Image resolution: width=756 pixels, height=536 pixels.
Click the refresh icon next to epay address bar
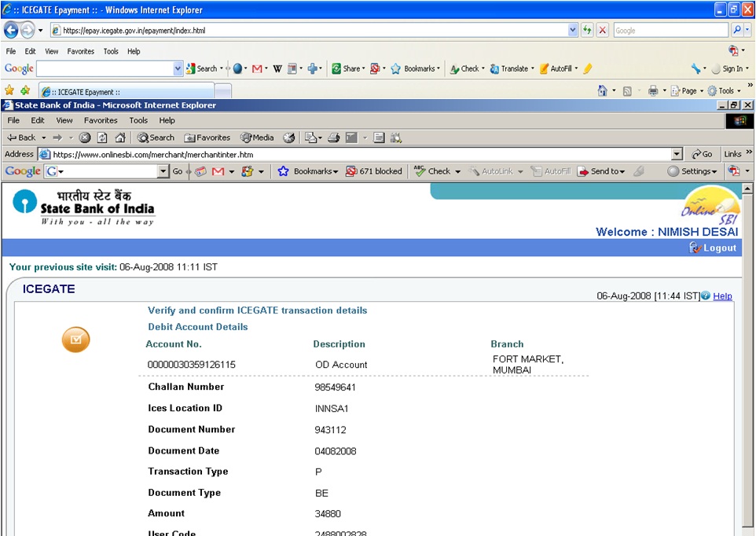[x=587, y=30]
